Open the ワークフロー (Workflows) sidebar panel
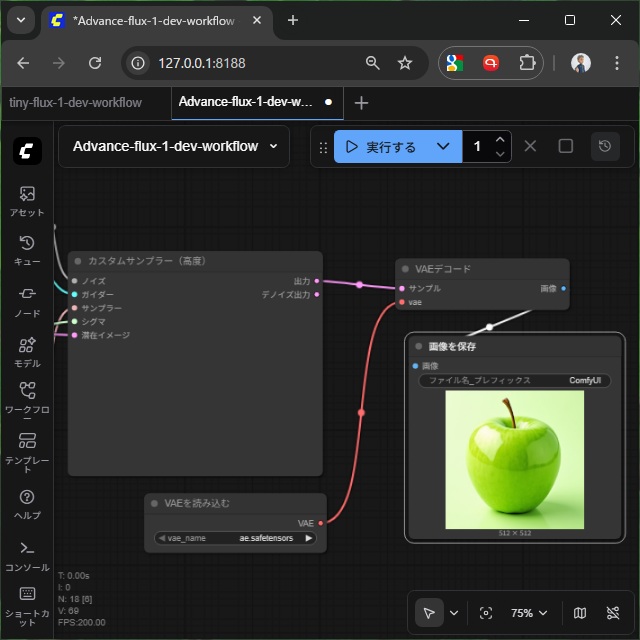640x640 pixels. point(27,397)
